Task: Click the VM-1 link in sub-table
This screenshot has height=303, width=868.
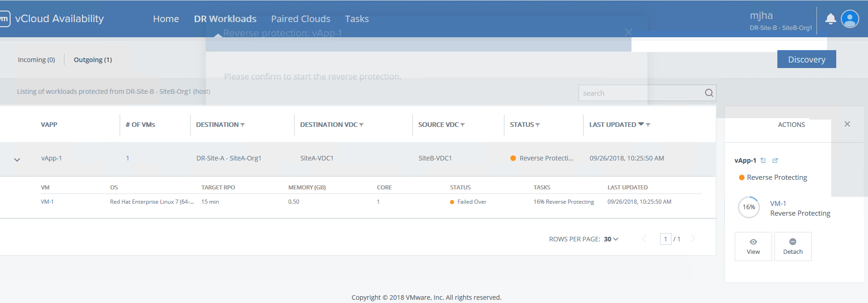Action: [x=47, y=202]
